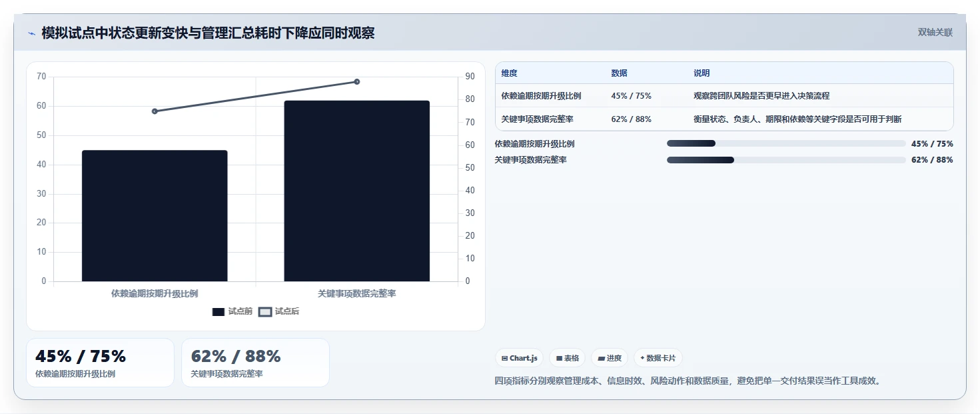Click the 45% / 75% table cell

coord(631,96)
